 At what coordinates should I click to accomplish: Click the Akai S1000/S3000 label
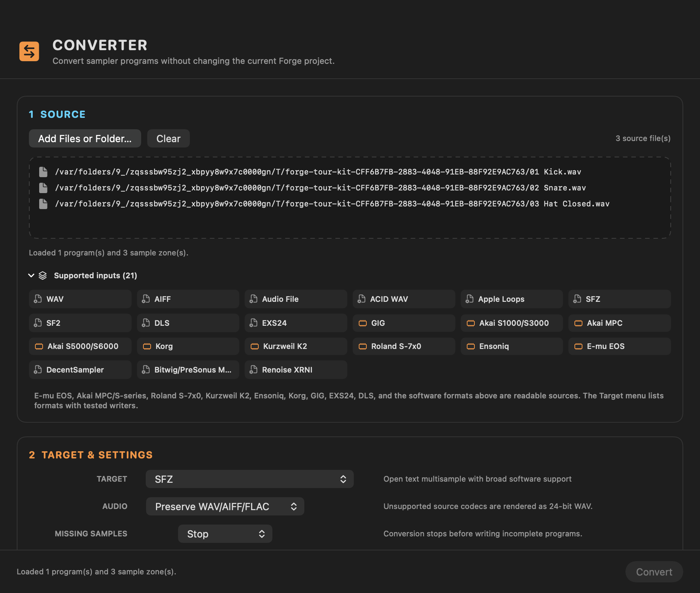(514, 323)
